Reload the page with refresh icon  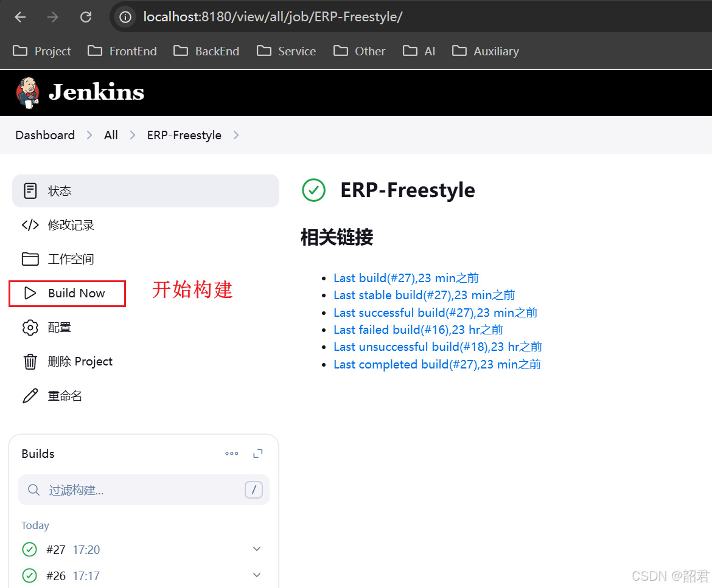(x=86, y=17)
